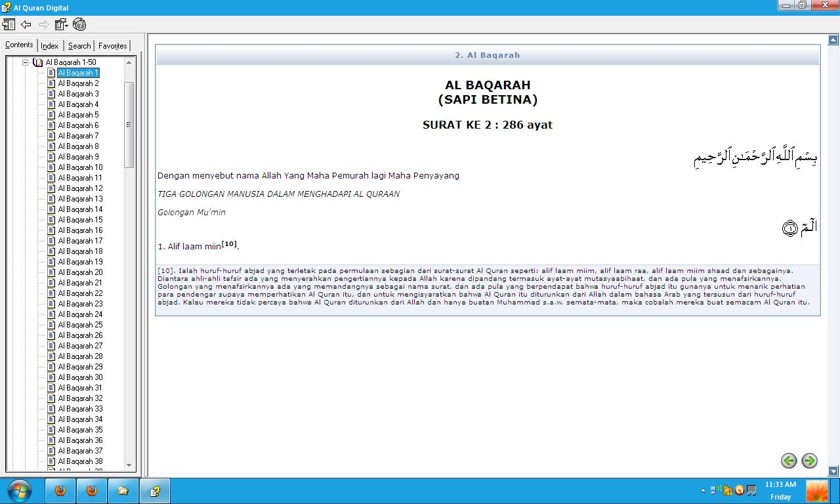Click the orange round tray icon
This screenshot has height=504, width=840.
[740, 490]
